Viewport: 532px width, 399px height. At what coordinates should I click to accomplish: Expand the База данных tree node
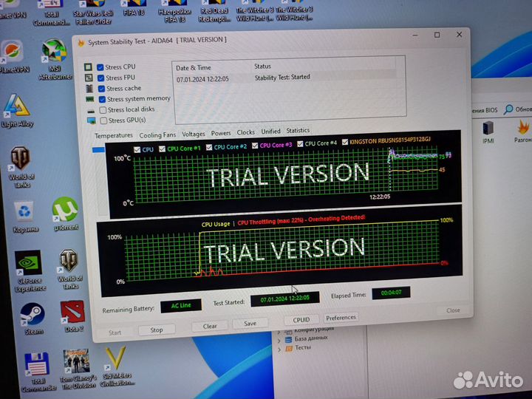(279, 341)
